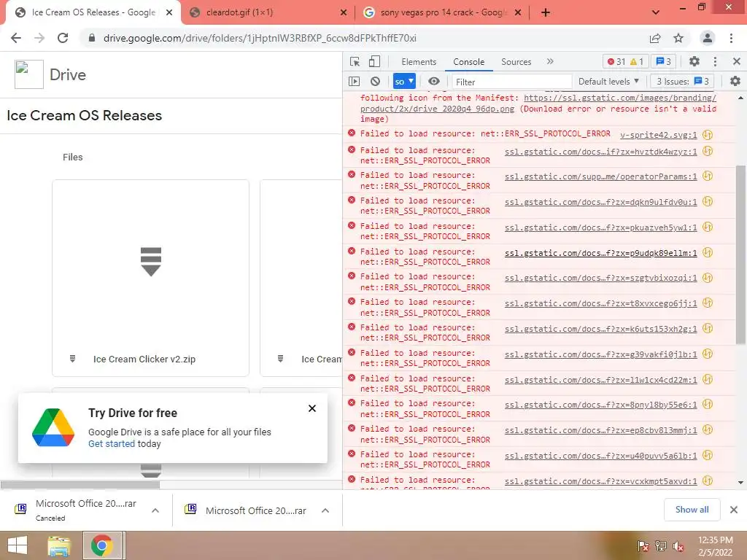Image resolution: width=747 pixels, height=560 pixels.
Task: Expand options for second Microsoft Office rar download
Action: 325,510
